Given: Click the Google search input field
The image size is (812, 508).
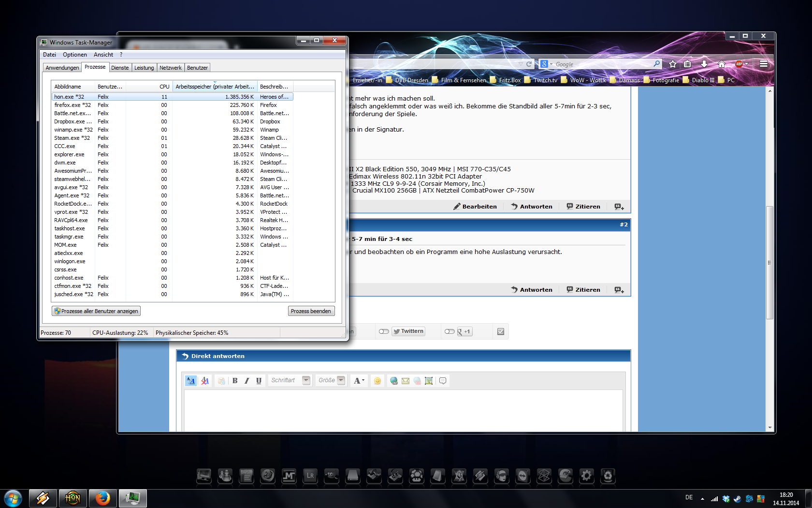Looking at the screenshot, I should point(602,64).
